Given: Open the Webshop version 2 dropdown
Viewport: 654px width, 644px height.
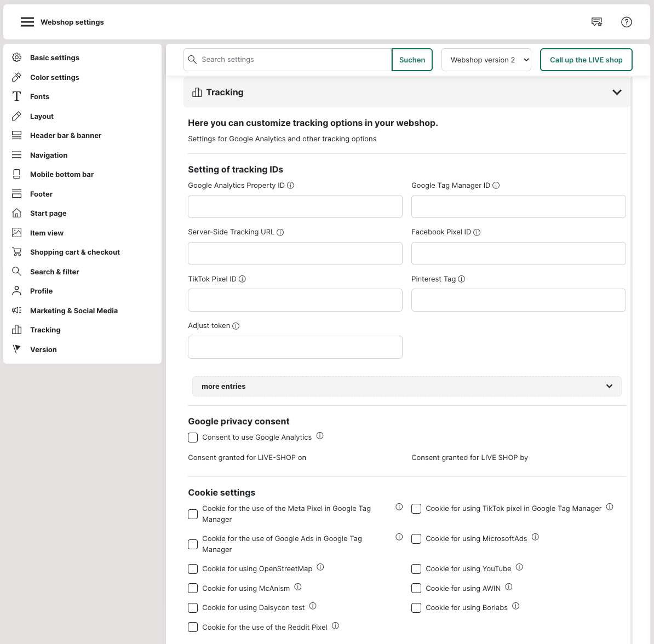Looking at the screenshot, I should (486, 60).
